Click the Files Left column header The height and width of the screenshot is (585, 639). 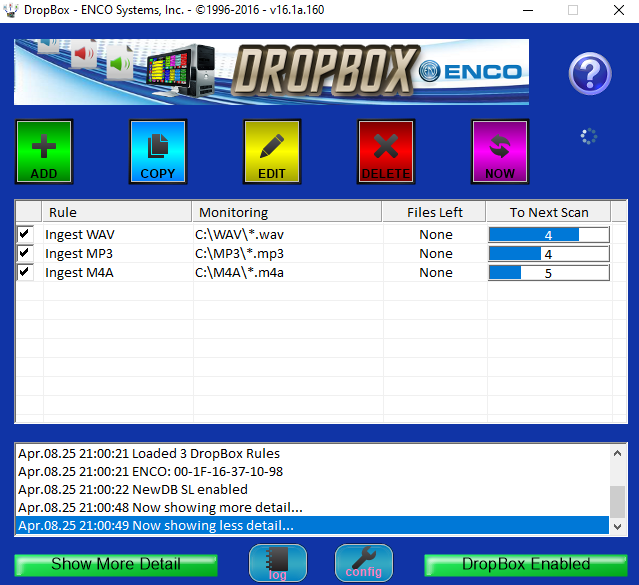point(434,212)
